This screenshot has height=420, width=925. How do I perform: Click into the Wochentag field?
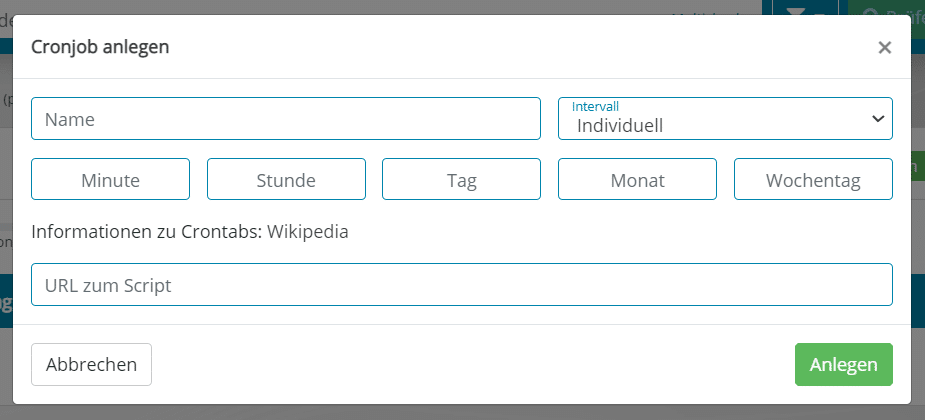(x=813, y=179)
